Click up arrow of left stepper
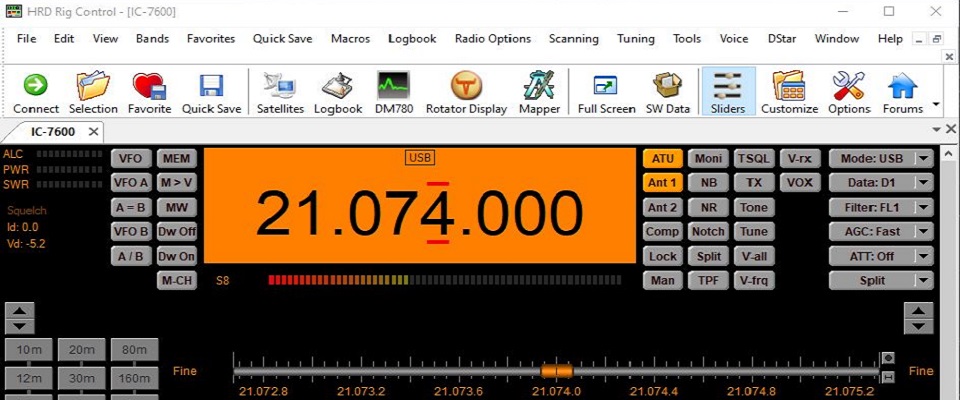This screenshot has width=960, height=400. click(20, 311)
